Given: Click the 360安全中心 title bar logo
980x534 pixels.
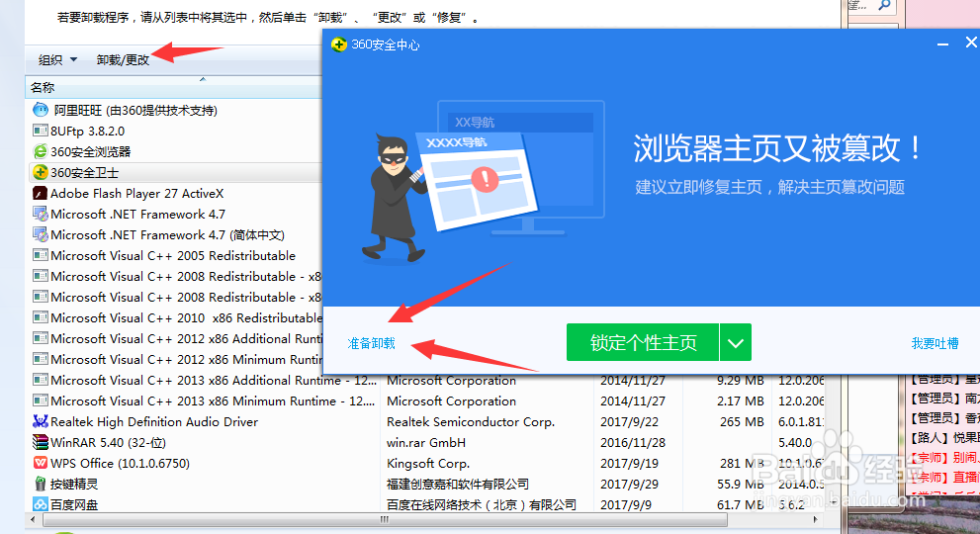Looking at the screenshot, I should (339, 44).
